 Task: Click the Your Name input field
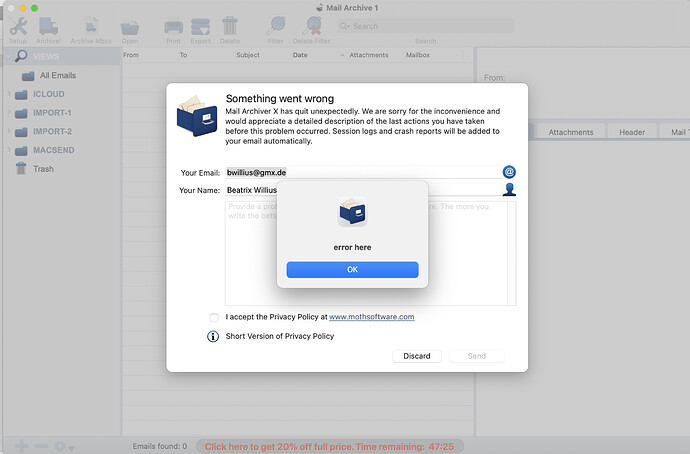point(362,190)
